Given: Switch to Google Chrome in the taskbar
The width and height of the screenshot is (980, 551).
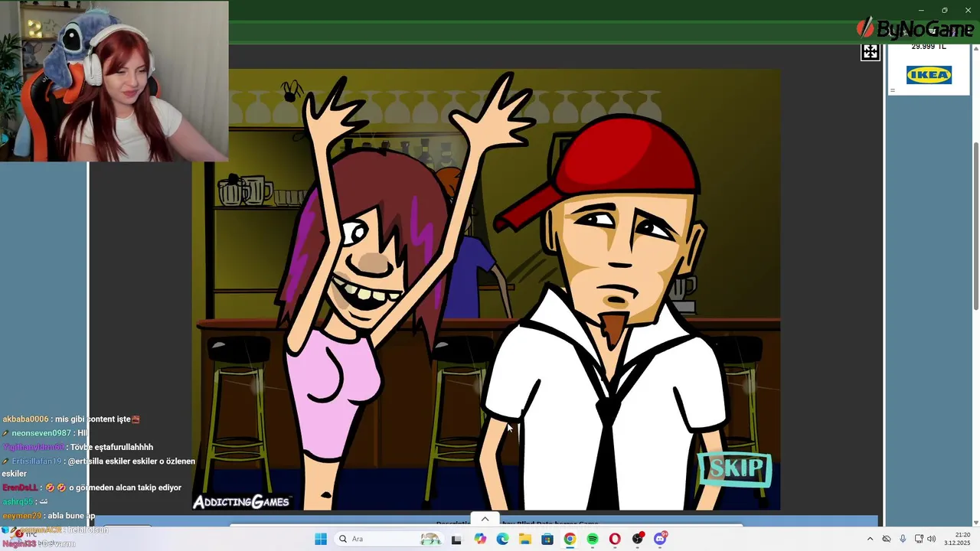Looking at the screenshot, I should coord(570,539).
